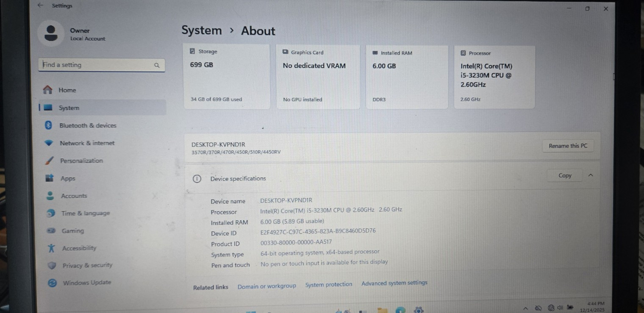Click 34 GB of 699 GB used text

tap(216, 100)
